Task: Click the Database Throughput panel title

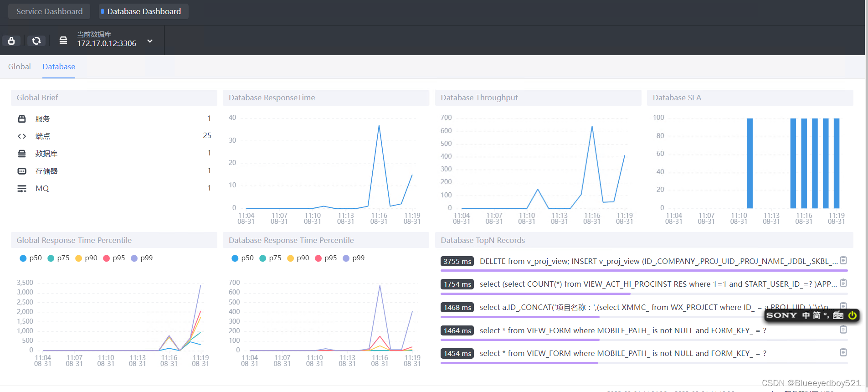Action: point(479,98)
